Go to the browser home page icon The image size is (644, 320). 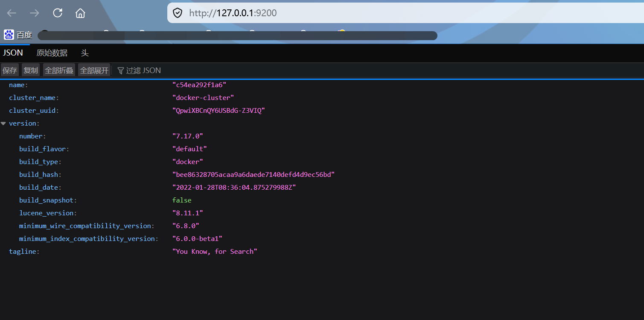(x=80, y=13)
